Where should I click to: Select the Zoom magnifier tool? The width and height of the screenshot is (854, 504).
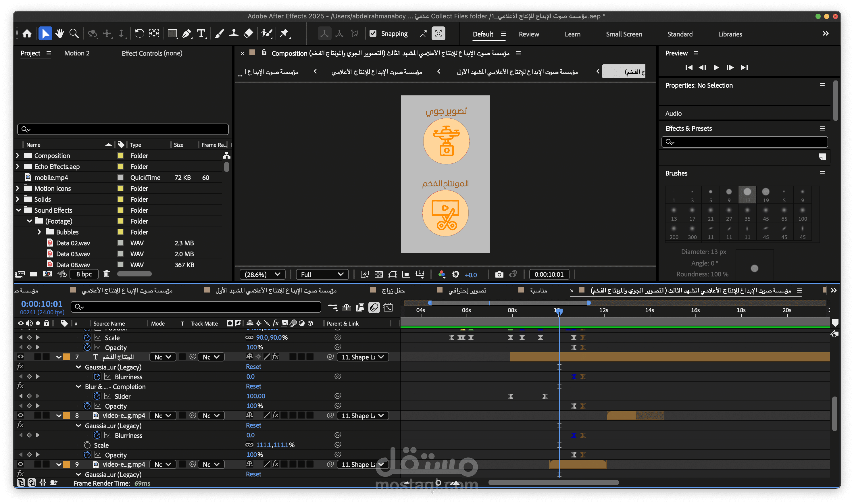tap(74, 33)
